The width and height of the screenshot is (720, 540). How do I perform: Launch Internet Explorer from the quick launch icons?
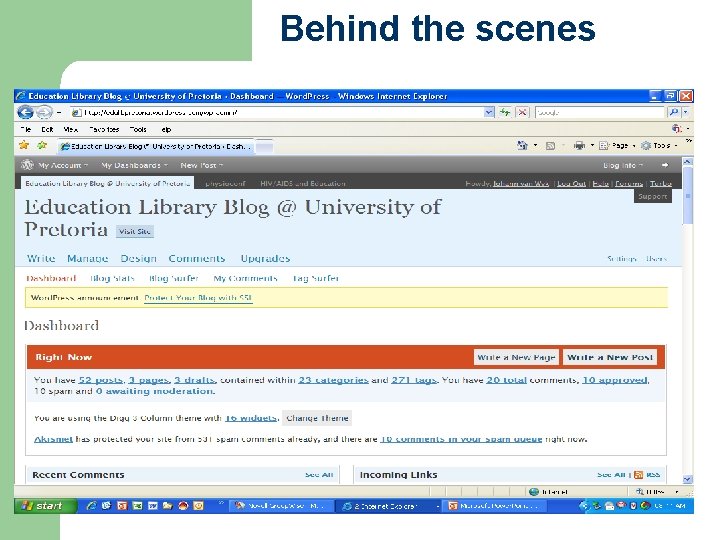click(x=91, y=506)
